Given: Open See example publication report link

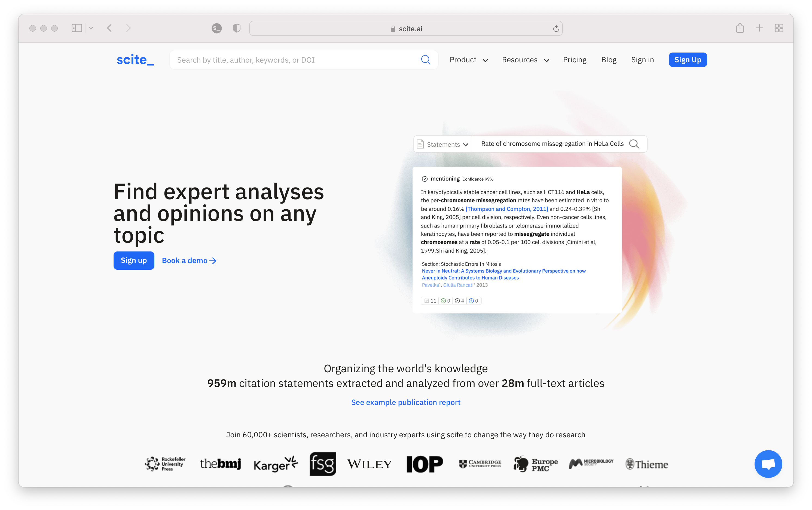Looking at the screenshot, I should pyautogui.click(x=406, y=402).
